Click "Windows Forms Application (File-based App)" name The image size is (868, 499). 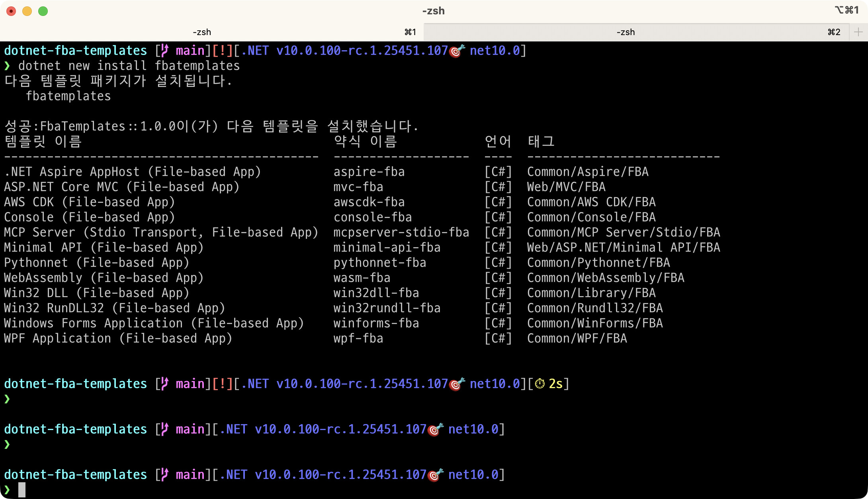(x=154, y=323)
